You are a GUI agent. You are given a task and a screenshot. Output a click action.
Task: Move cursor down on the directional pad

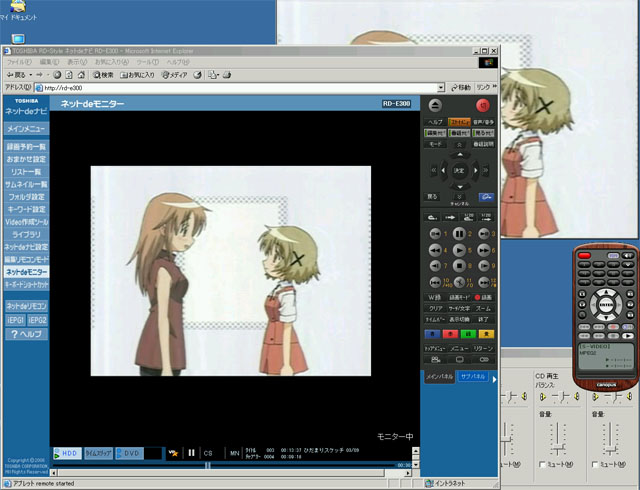[x=460, y=187]
